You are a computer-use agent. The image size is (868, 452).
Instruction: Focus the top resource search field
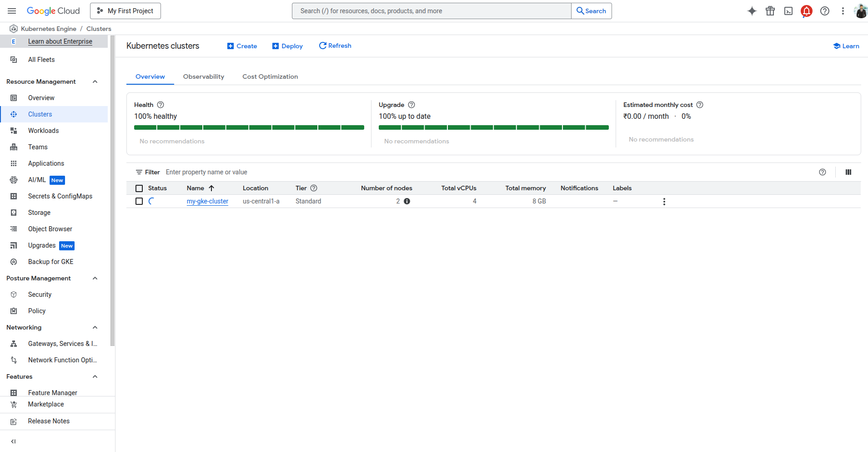click(431, 11)
